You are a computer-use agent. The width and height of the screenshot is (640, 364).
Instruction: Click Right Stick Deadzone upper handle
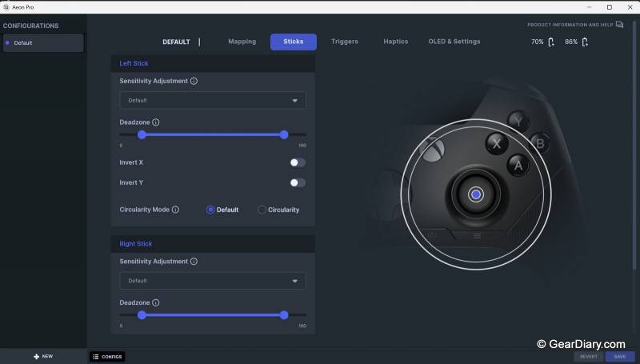tap(284, 315)
